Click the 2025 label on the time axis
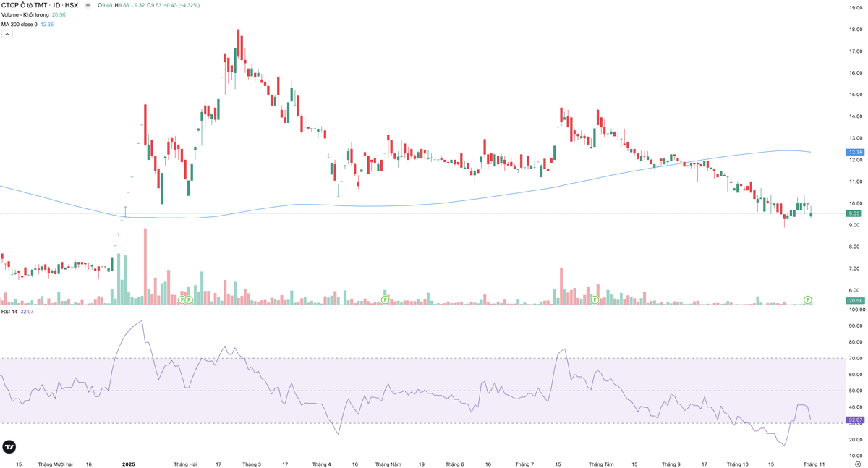 [129, 464]
